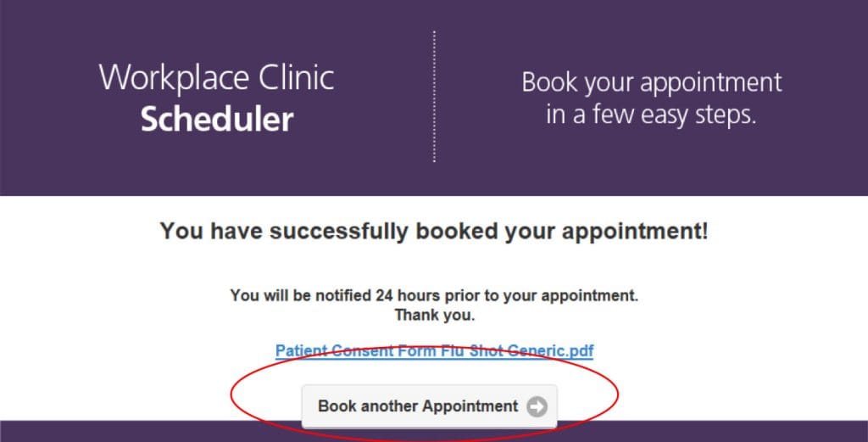The height and width of the screenshot is (442, 868).
Task: Click the 'Thank you.' text
Action: click(434, 316)
